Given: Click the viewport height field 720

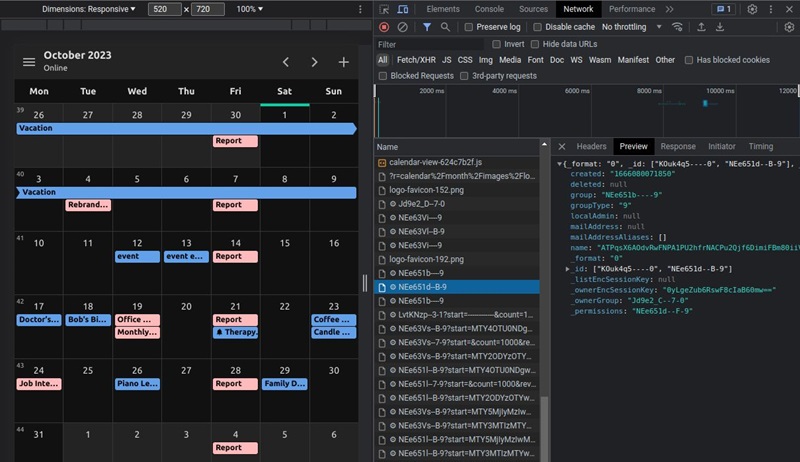Looking at the screenshot, I should [x=208, y=9].
